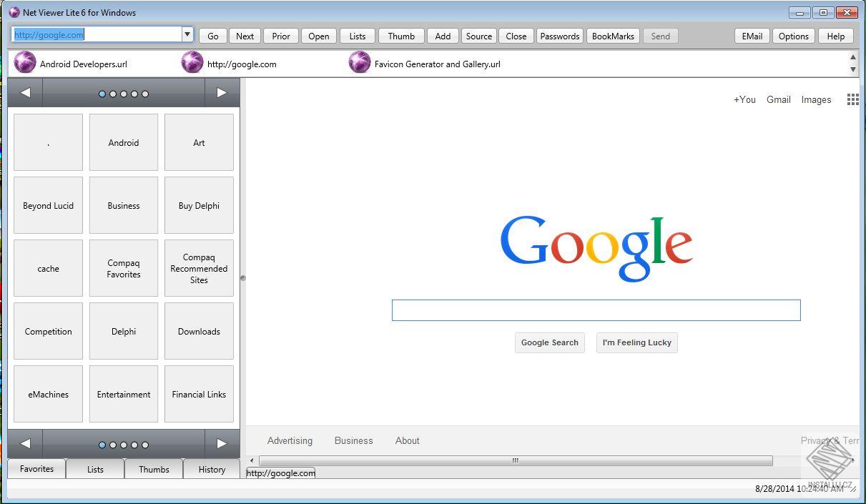Click the Lists toolbar button
This screenshot has height=504, width=866.
[x=358, y=36]
